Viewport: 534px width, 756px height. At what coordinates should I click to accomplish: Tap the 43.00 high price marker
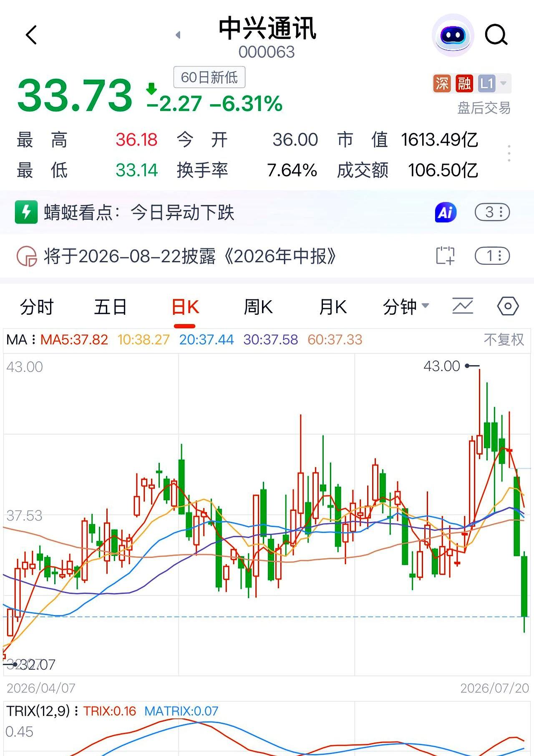click(x=442, y=366)
